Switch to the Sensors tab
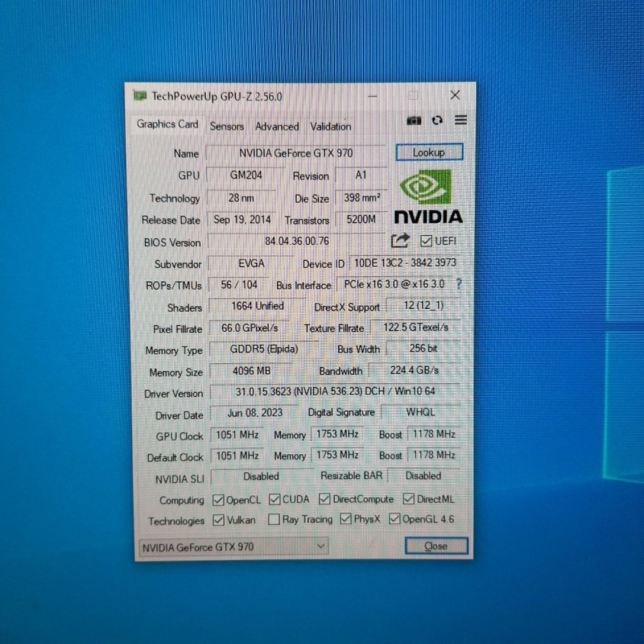644x644 pixels. tap(226, 127)
